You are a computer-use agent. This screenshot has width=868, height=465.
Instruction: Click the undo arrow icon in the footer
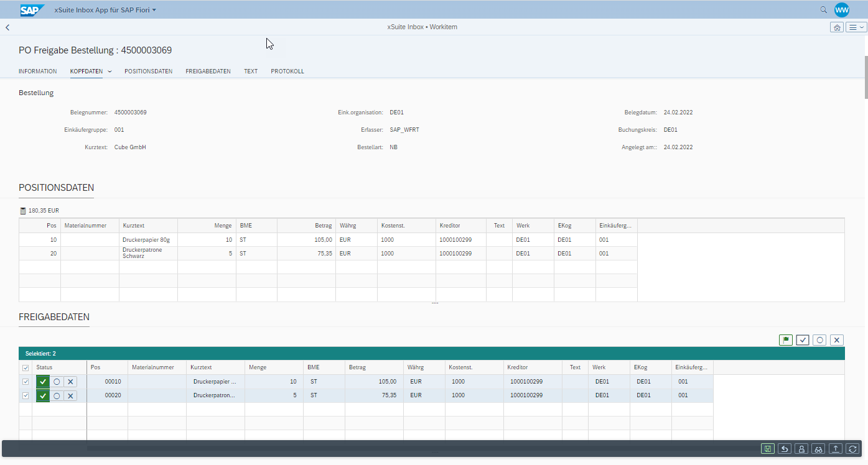tap(785, 449)
